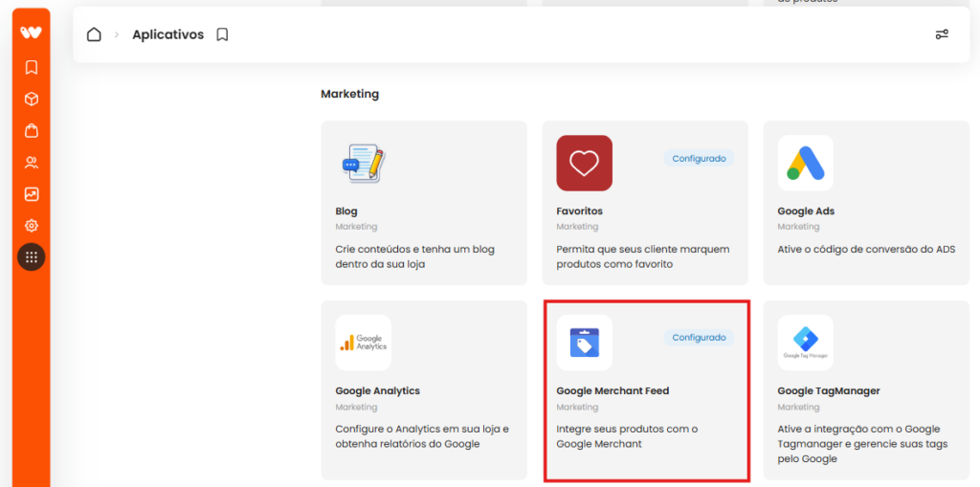Go to home via the breadcrumb house icon
Viewport: 980px width, 487px height.
click(x=94, y=34)
